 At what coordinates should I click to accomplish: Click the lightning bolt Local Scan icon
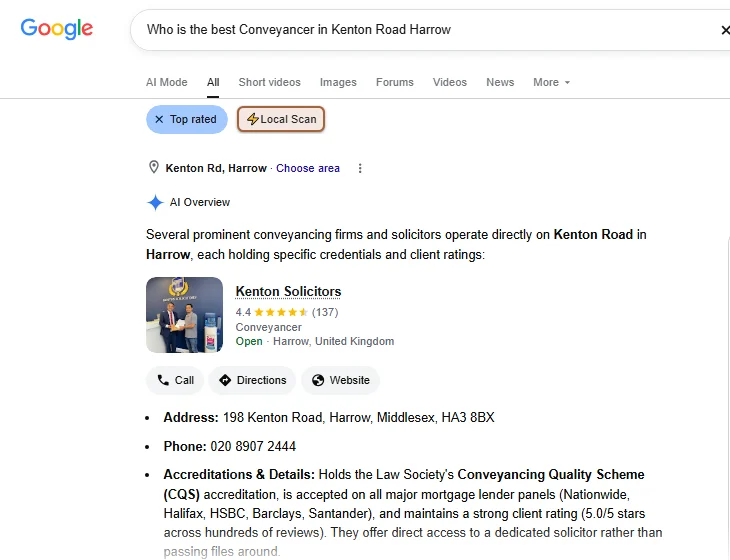click(252, 119)
